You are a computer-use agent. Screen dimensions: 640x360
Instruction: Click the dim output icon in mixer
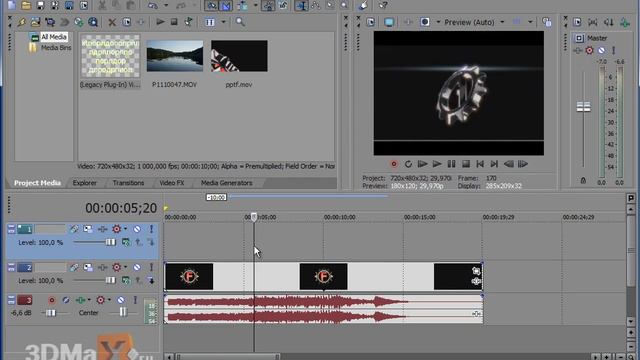click(609, 22)
